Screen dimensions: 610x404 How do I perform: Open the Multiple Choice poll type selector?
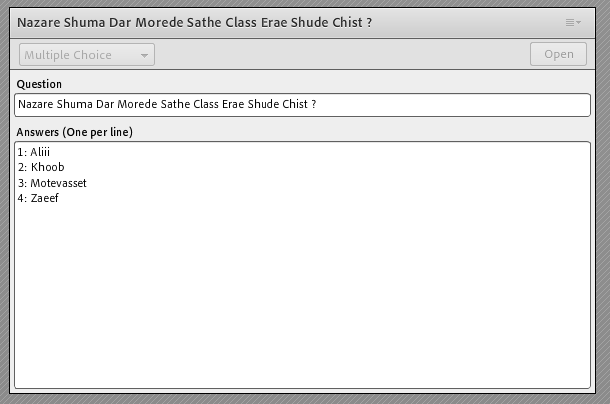pos(86,55)
